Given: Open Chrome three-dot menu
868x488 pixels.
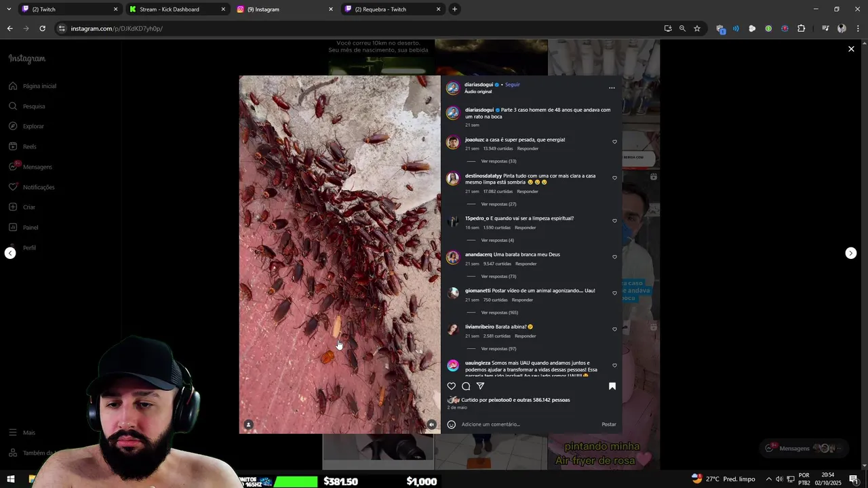Looking at the screenshot, I should tap(858, 28).
